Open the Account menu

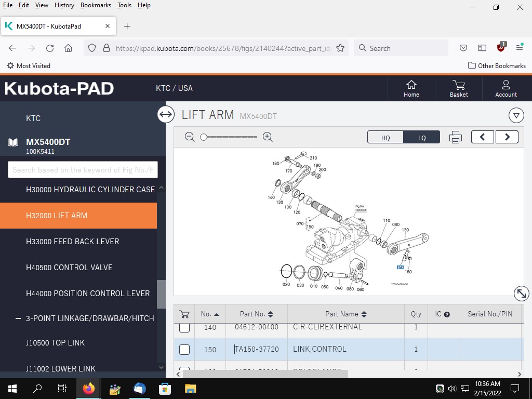(x=506, y=88)
